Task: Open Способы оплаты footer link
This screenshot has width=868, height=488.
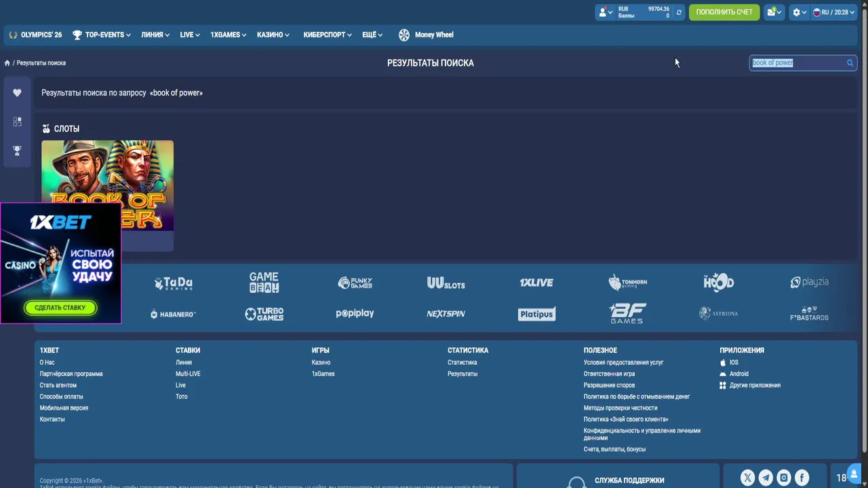Action: tap(61, 396)
